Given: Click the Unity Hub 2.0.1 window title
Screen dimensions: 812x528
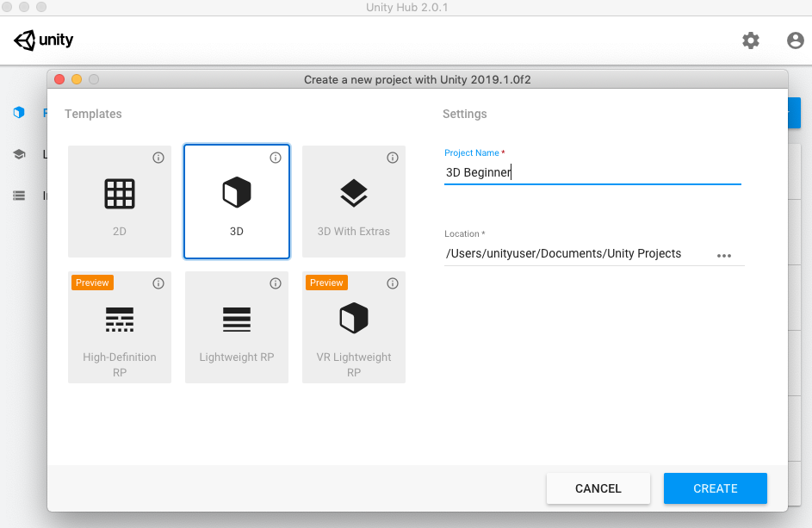Looking at the screenshot, I should coord(407,7).
